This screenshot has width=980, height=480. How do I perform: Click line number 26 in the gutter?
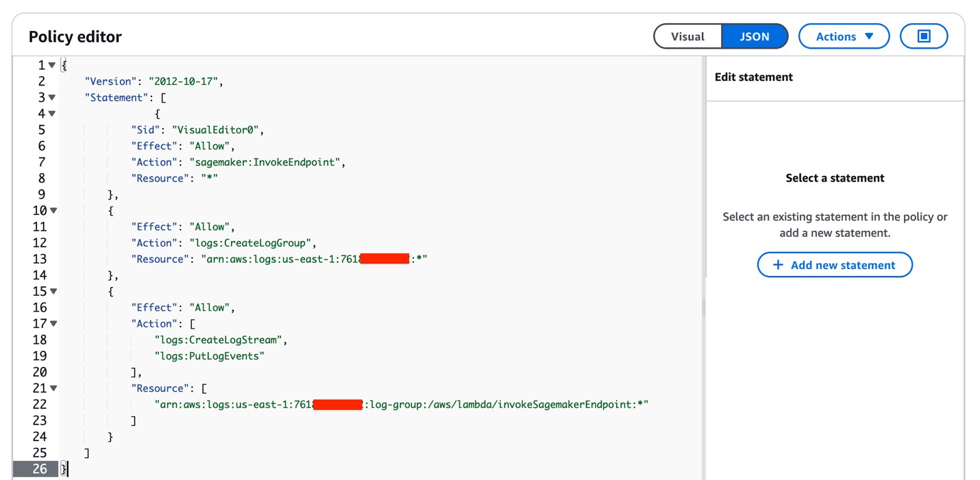click(x=40, y=469)
